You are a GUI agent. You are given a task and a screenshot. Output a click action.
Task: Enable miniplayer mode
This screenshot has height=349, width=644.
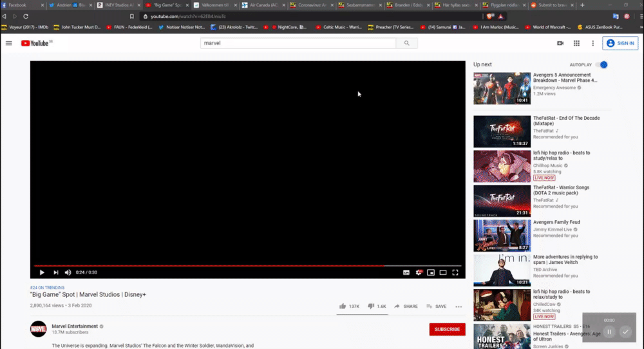coord(431,272)
